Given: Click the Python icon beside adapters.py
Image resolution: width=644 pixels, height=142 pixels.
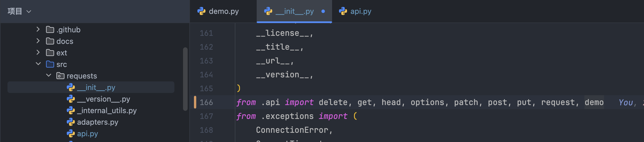Looking at the screenshot, I should point(71,122).
